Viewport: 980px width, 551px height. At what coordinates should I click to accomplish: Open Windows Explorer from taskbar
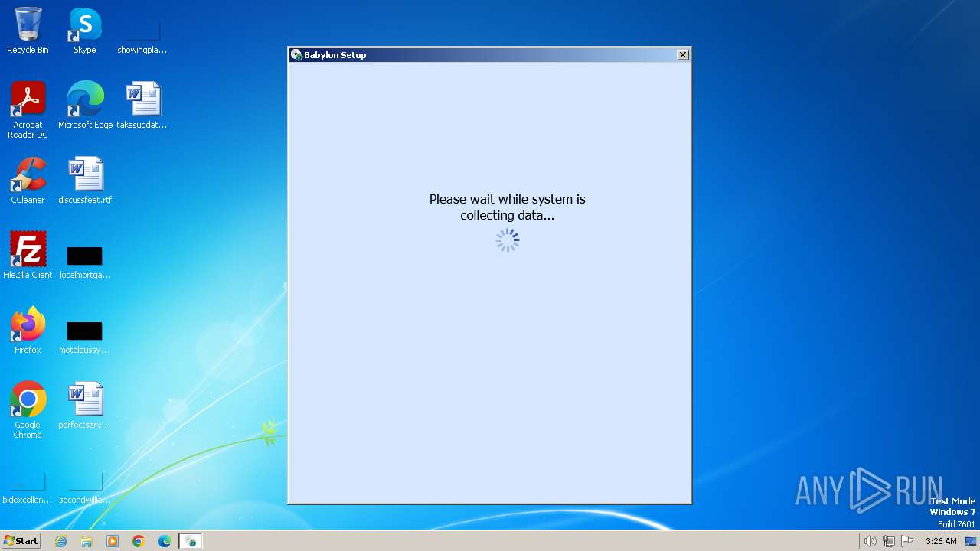click(x=87, y=541)
